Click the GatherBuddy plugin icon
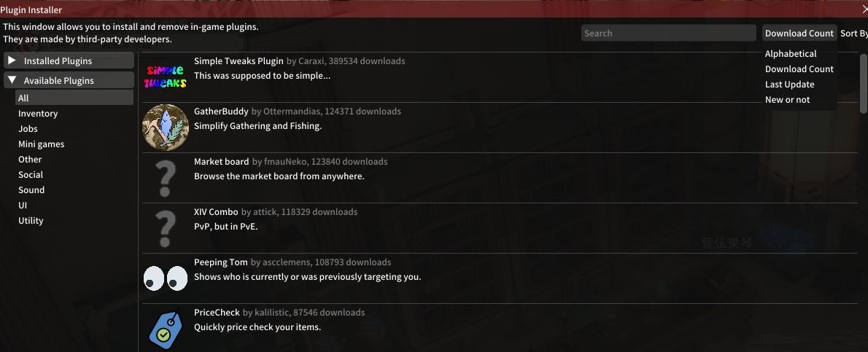 coord(166,127)
